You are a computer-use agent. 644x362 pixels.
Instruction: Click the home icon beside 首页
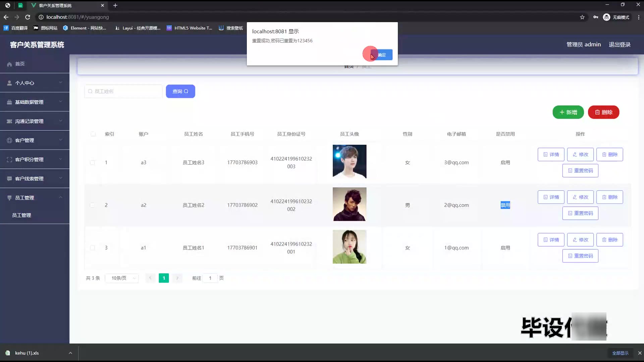pos(9,64)
